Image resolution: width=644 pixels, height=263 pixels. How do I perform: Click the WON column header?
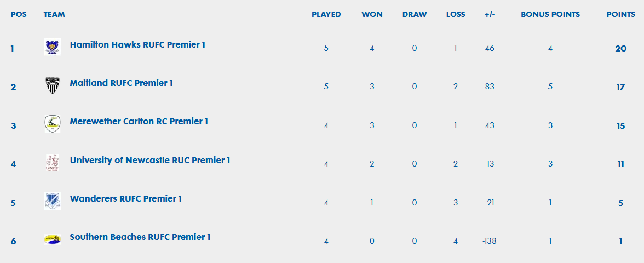pyautogui.click(x=372, y=14)
